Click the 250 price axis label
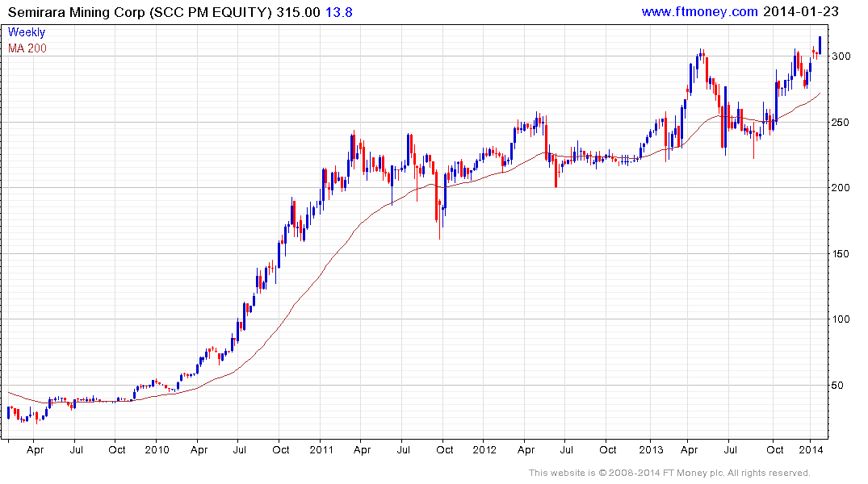 pyautogui.click(x=841, y=123)
